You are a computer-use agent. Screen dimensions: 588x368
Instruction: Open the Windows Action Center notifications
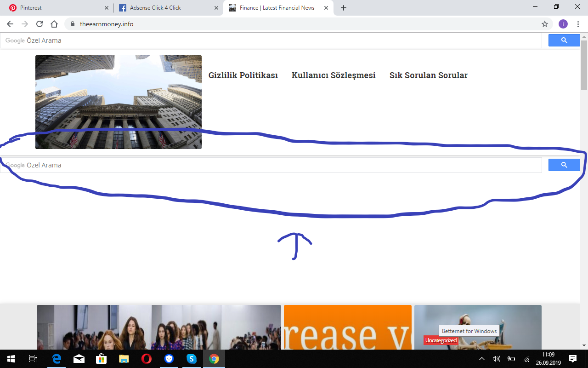tap(573, 359)
